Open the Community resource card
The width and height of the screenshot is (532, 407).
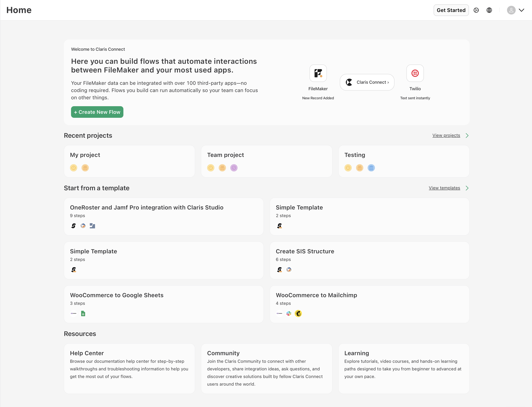(267, 368)
